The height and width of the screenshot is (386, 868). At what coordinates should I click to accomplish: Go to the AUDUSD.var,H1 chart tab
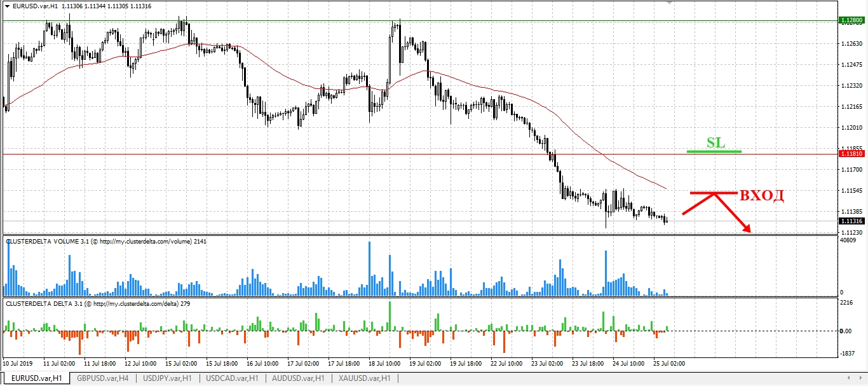[298, 378]
